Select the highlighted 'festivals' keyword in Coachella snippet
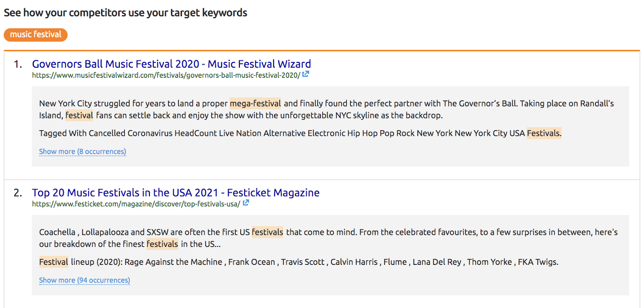This screenshot has width=644, height=308. [x=267, y=232]
